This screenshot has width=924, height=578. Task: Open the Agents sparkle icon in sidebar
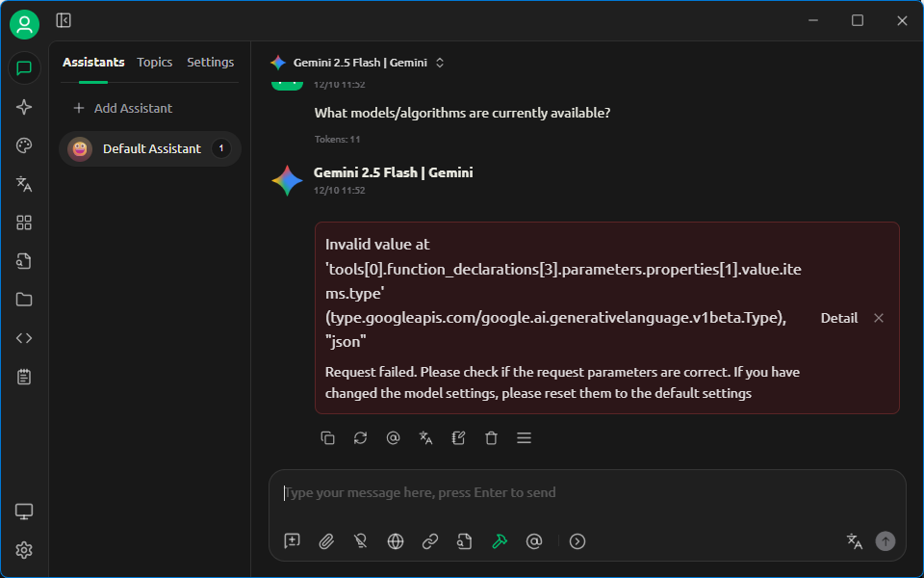click(x=24, y=107)
